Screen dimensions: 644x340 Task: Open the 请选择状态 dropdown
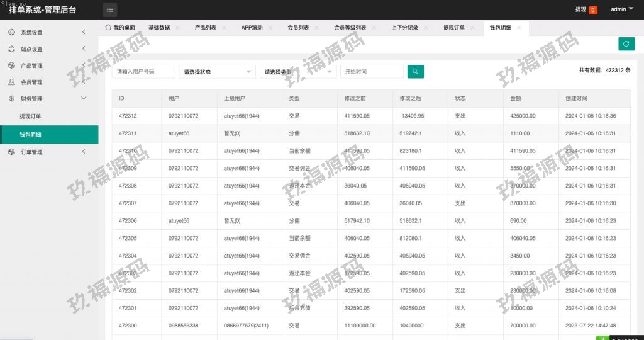pyautogui.click(x=217, y=72)
